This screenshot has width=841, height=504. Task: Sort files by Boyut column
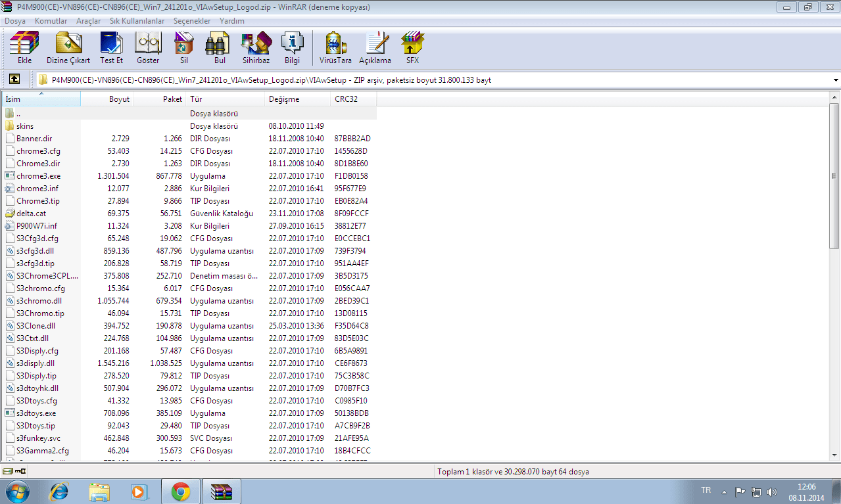click(107, 99)
